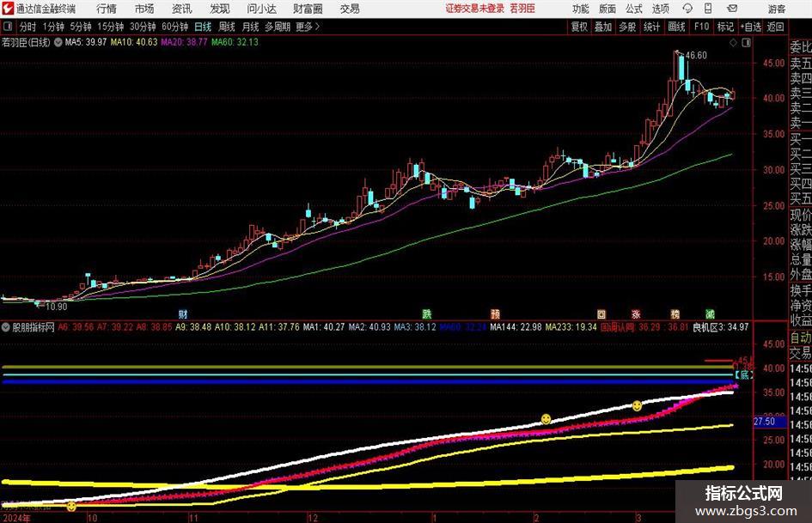The width and height of the screenshot is (812, 523).
Task: Open the 问小达 menu
Action: (x=261, y=9)
